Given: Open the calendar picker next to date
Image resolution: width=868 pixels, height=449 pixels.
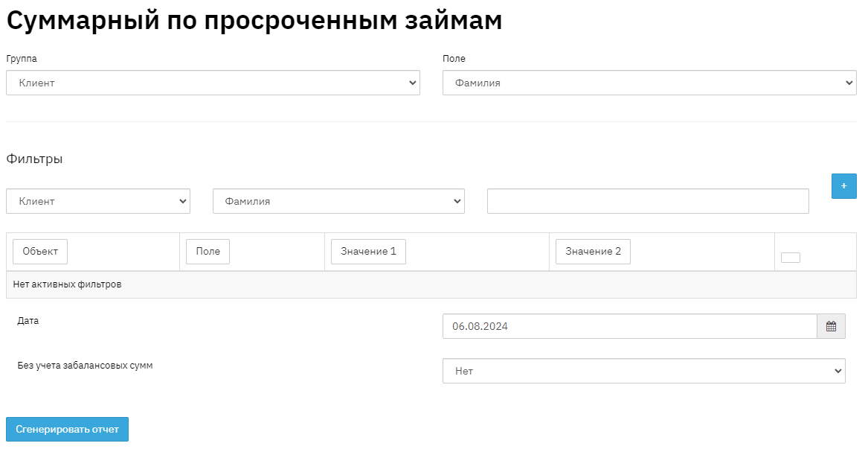Looking at the screenshot, I should click(831, 326).
